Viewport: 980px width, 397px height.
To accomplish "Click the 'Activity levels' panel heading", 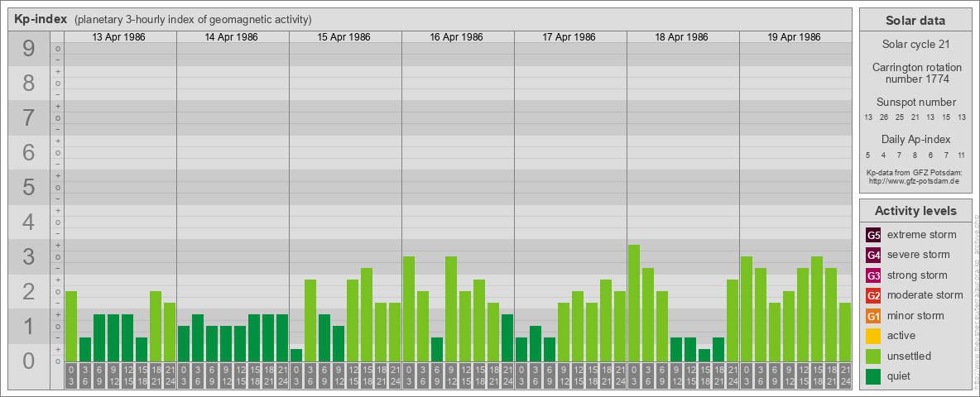I will click(915, 211).
